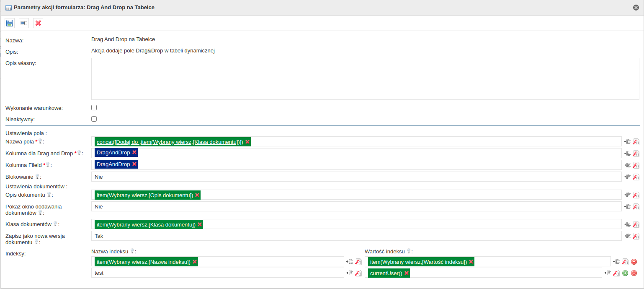The height and width of the screenshot is (289, 644).
Task: Open function editor for Klasa dokumentów
Action: 636,224
